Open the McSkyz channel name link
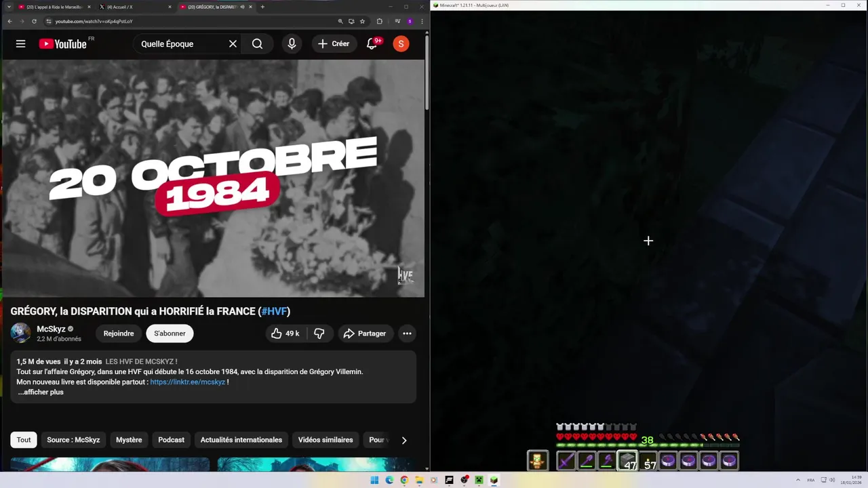868x488 pixels. coord(51,329)
